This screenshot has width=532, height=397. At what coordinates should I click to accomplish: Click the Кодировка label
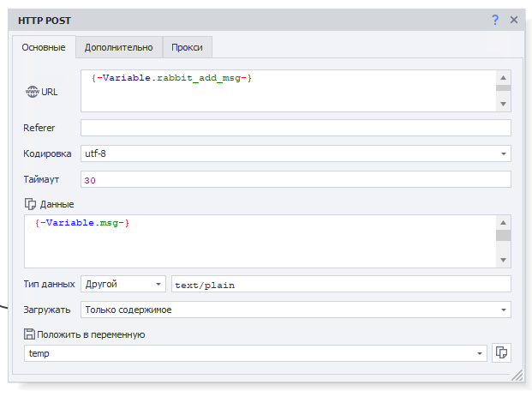pyautogui.click(x=47, y=153)
